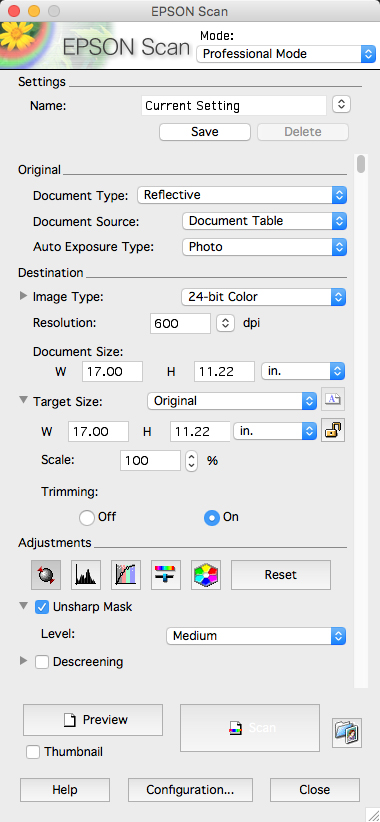Click the Close button at bottom

click(315, 789)
